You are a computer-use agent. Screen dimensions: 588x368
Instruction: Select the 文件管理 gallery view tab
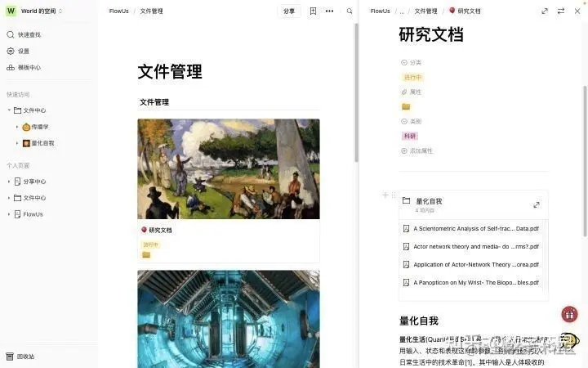click(154, 102)
